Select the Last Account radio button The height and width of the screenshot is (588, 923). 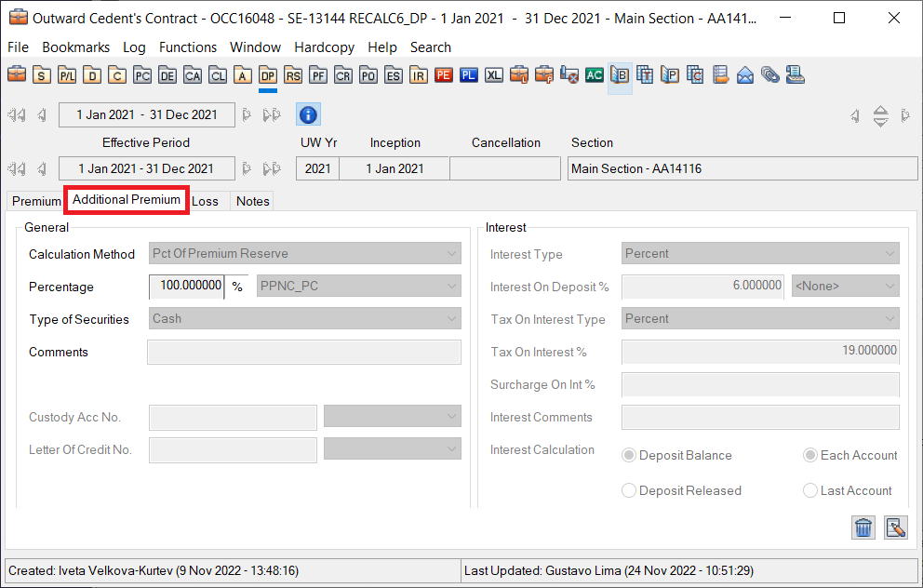(810, 490)
